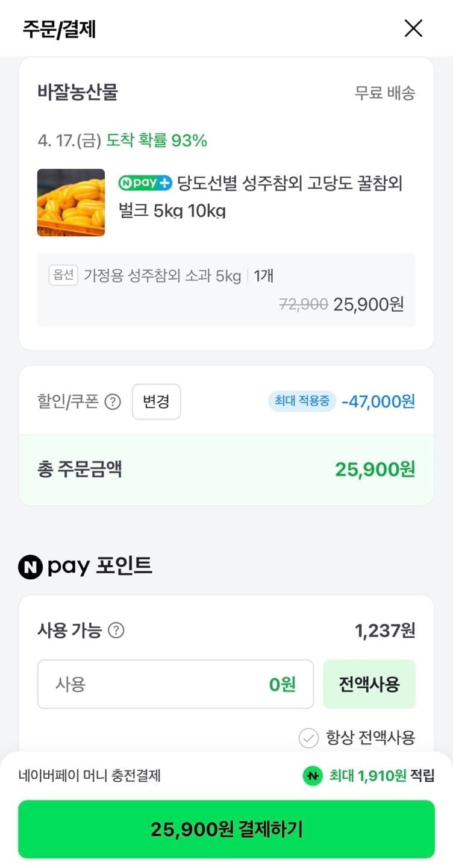453x868 pixels.
Task: Close the order/payment page with X
Action: pos(413,28)
